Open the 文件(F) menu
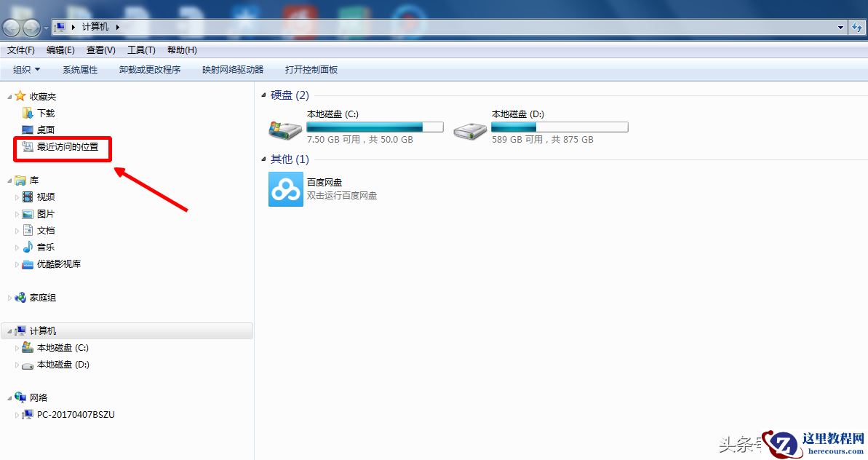 coord(21,49)
